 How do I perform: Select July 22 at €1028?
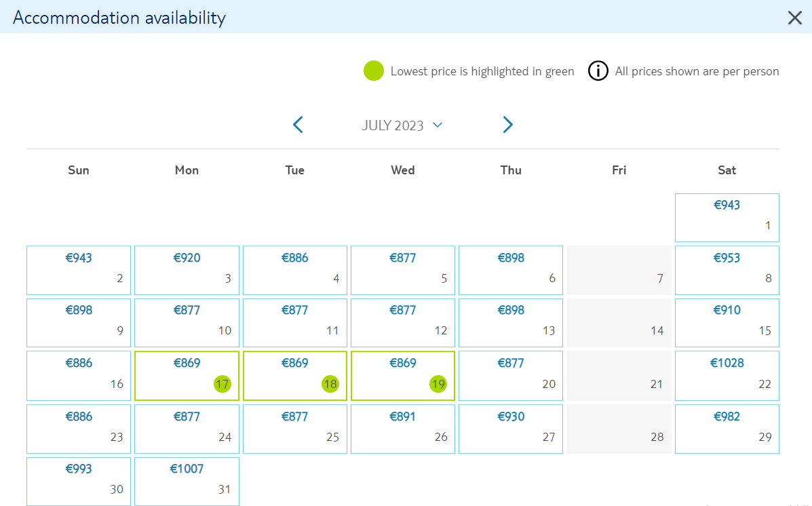pyautogui.click(x=727, y=376)
